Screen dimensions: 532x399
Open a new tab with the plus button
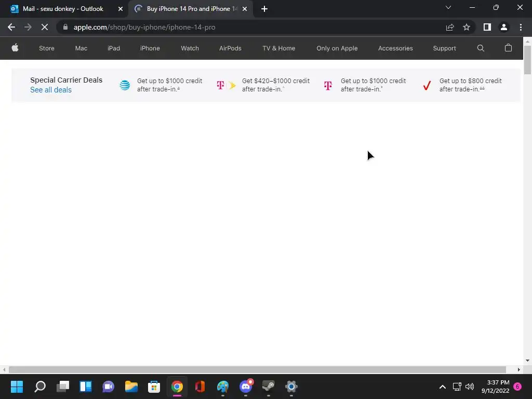point(264,9)
